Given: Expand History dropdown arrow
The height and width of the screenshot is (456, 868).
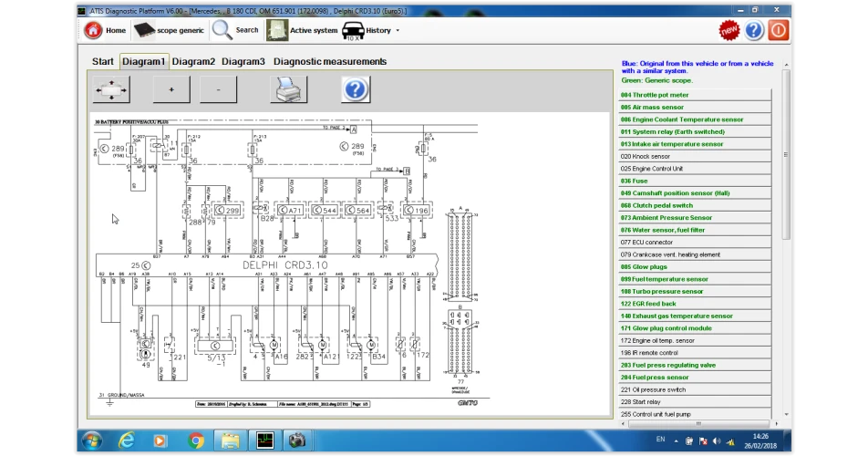Looking at the screenshot, I should (x=398, y=30).
